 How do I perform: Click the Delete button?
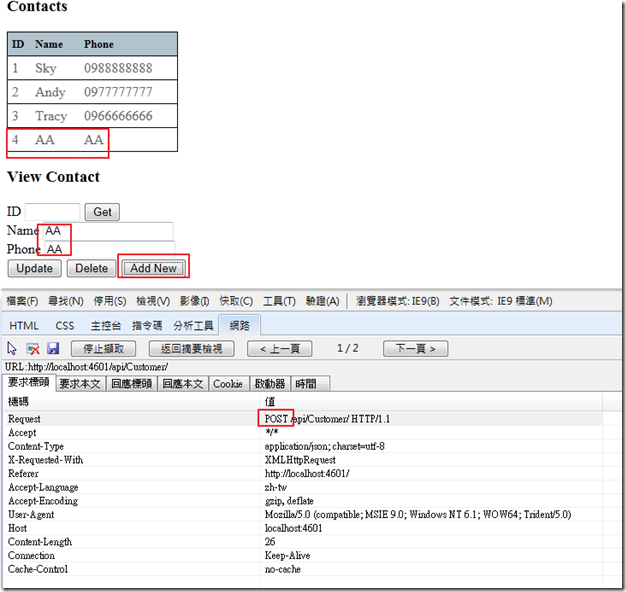coord(91,268)
